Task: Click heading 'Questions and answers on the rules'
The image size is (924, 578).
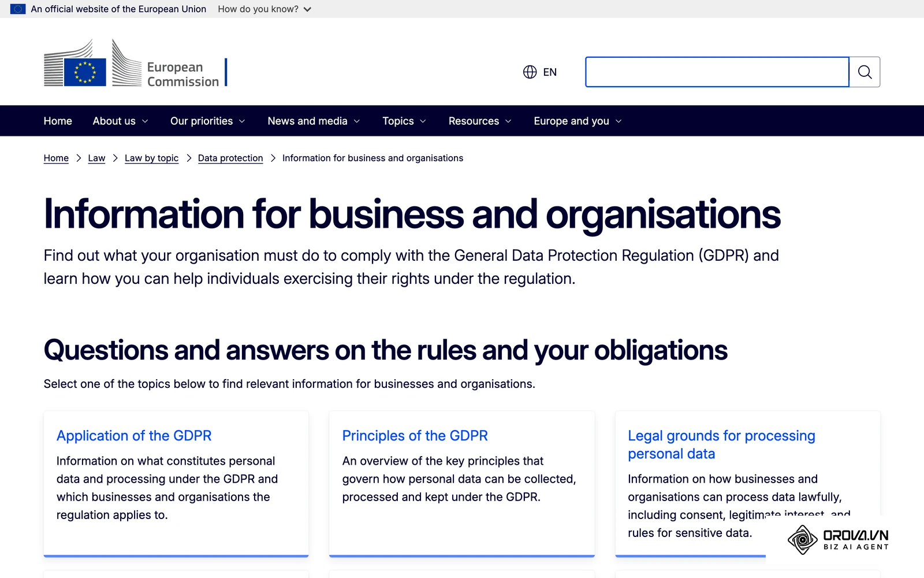Action: (x=385, y=350)
